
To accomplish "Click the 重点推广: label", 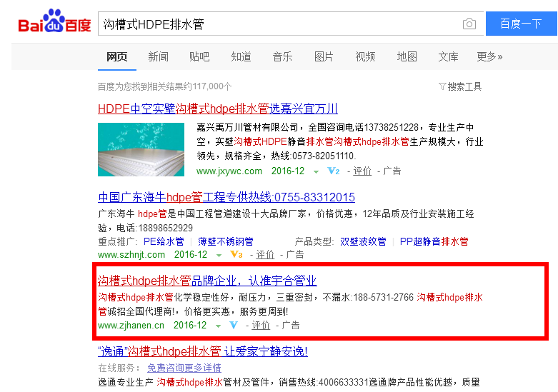I will (x=118, y=241).
